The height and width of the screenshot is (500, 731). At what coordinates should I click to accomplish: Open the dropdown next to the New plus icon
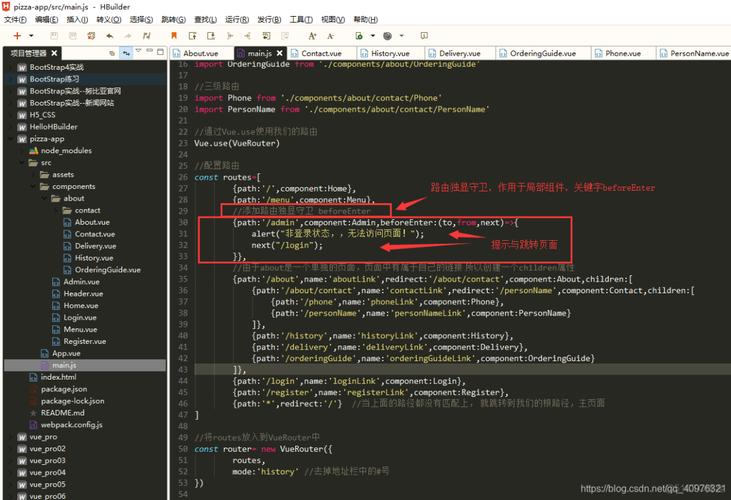click(31, 35)
